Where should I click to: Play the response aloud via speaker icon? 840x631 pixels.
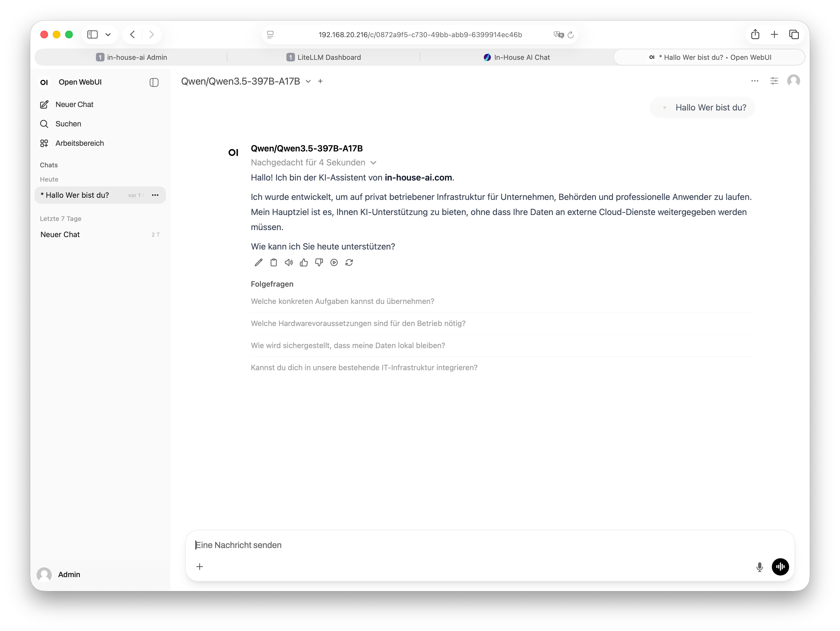[289, 262]
